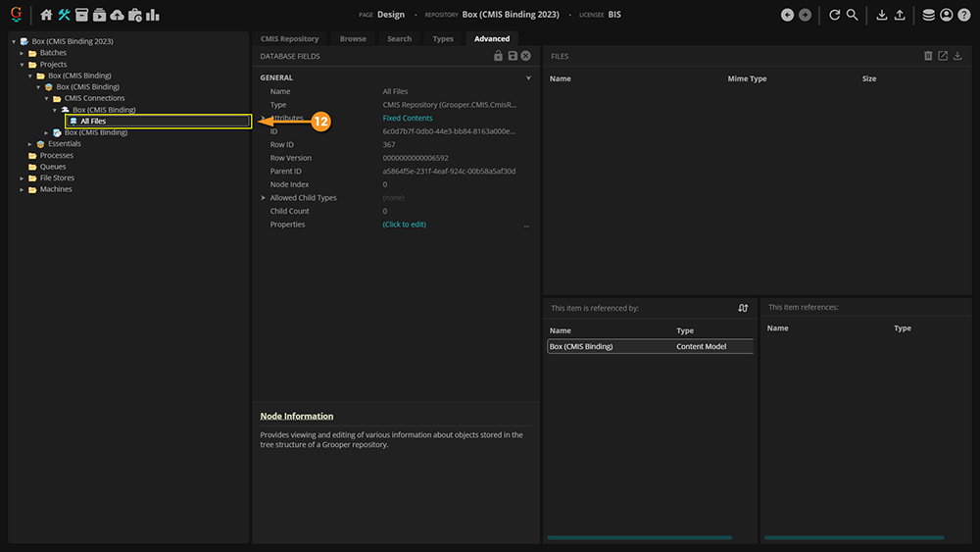Expand the Batches folder in tree
This screenshot has height=552, width=980.
pos(22,53)
